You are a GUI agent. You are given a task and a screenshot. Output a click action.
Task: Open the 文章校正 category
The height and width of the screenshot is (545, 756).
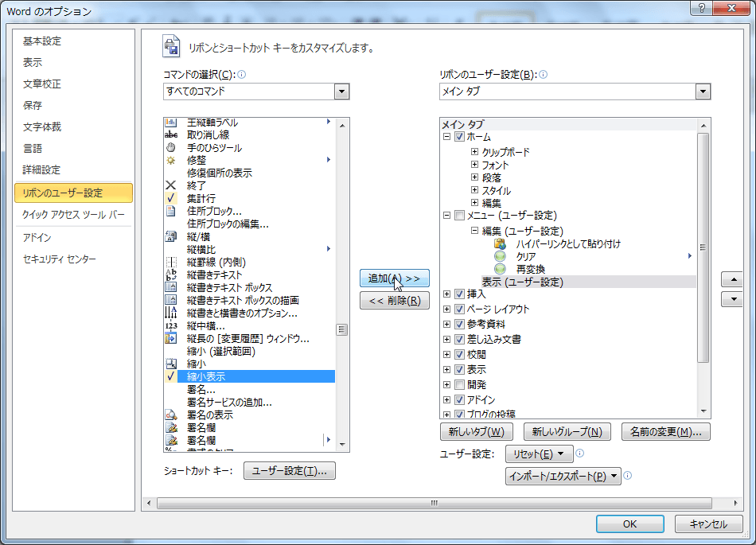tap(42, 84)
